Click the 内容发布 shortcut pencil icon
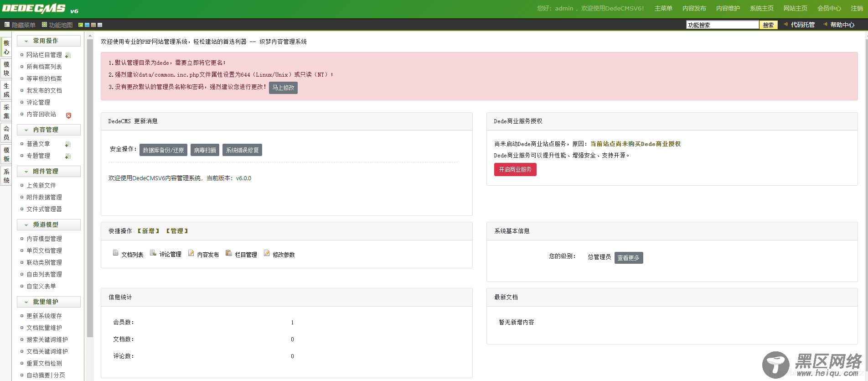868x381 pixels. click(191, 253)
